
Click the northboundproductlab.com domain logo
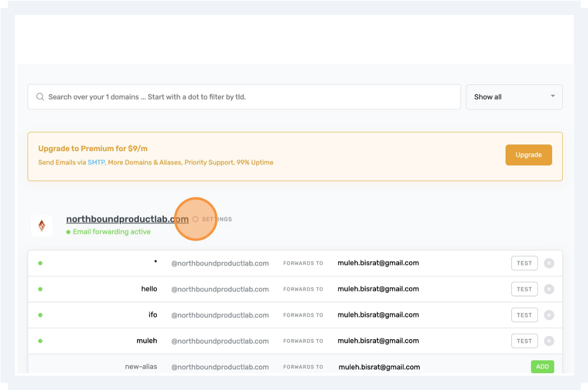pos(42,226)
